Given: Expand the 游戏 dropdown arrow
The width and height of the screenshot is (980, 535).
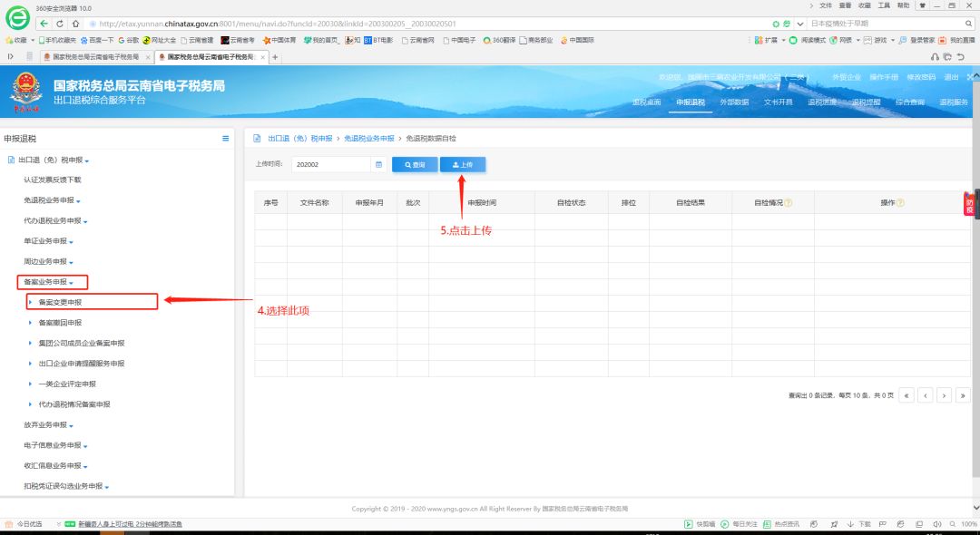Looking at the screenshot, I should click(x=893, y=41).
